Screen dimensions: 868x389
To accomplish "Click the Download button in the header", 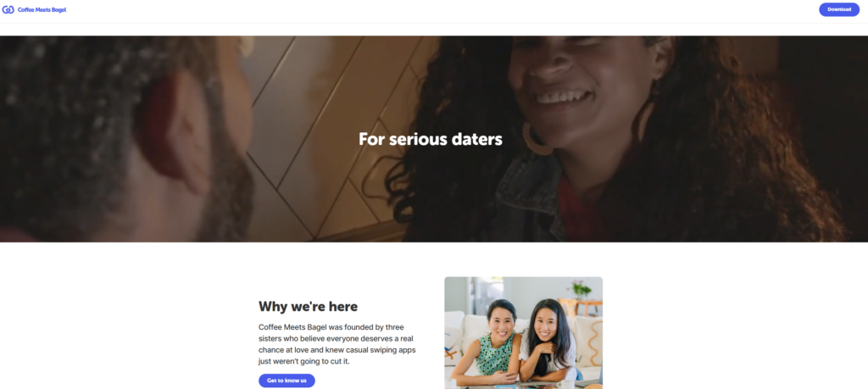I will click(839, 9).
